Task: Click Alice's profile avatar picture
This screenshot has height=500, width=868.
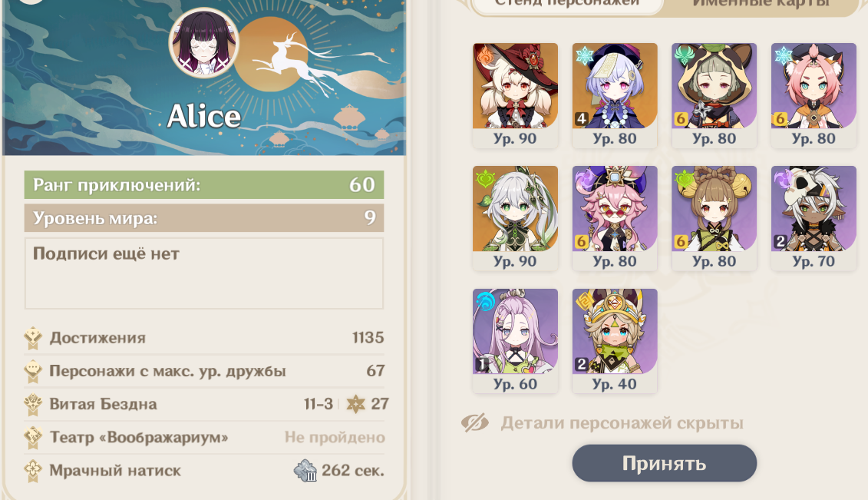Action: click(x=204, y=43)
